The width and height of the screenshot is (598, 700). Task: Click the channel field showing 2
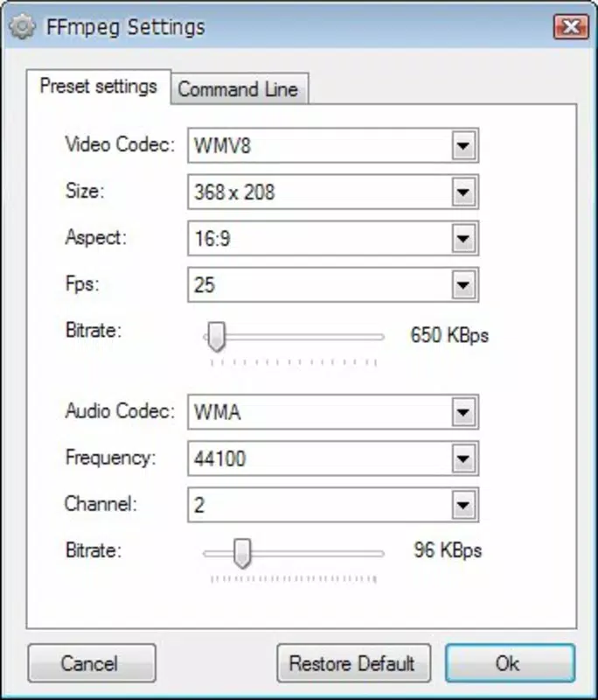pyautogui.click(x=333, y=505)
